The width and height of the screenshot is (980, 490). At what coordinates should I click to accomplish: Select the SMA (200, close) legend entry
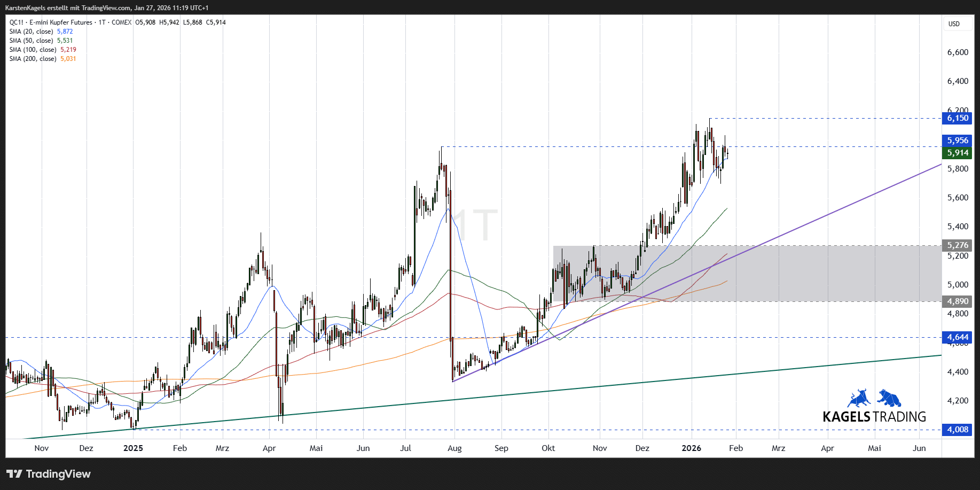(33, 59)
